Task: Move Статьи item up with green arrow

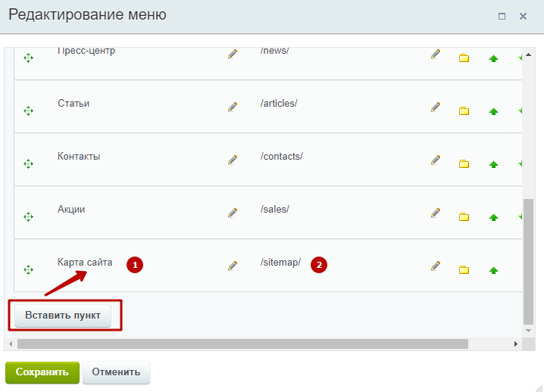Action: pyautogui.click(x=493, y=111)
